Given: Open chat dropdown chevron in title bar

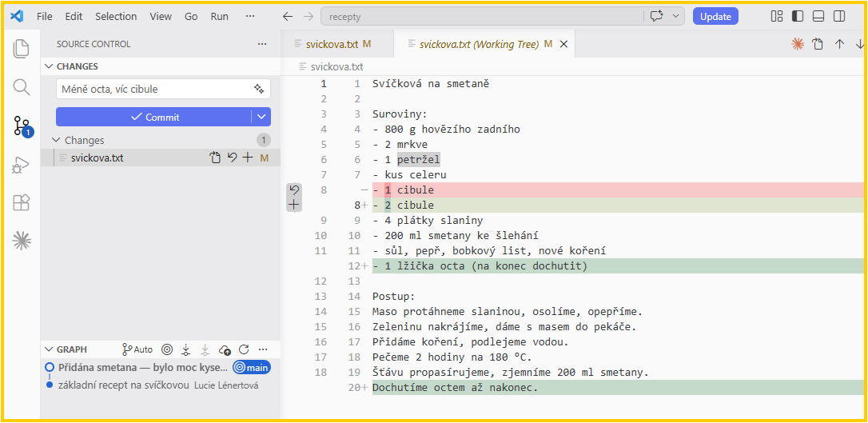Looking at the screenshot, I should (675, 17).
